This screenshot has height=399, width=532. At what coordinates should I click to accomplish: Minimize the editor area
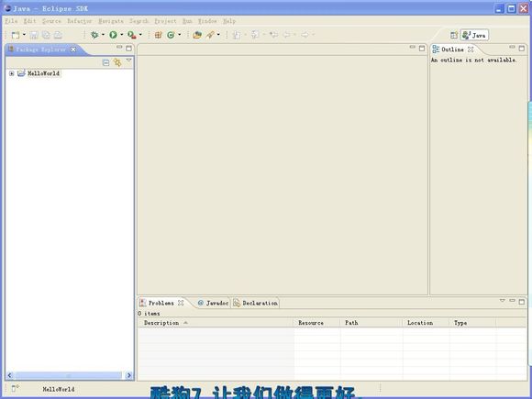tap(413, 47)
